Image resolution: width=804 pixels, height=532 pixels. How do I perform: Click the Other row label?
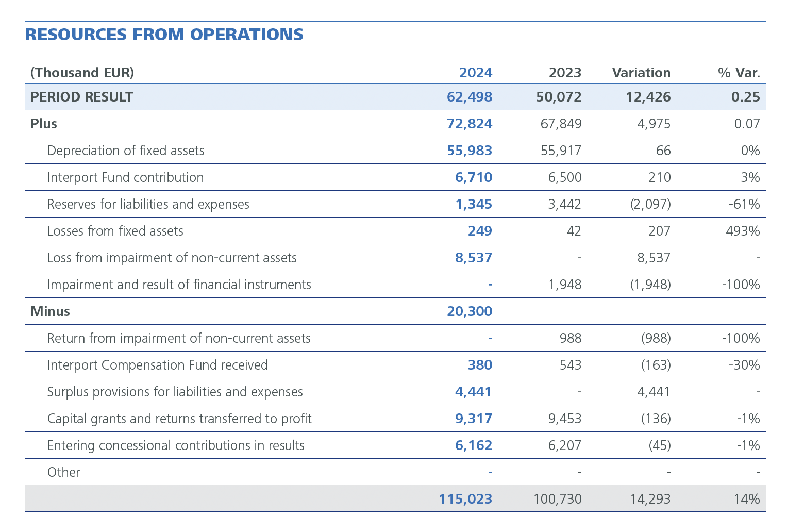(x=63, y=472)
